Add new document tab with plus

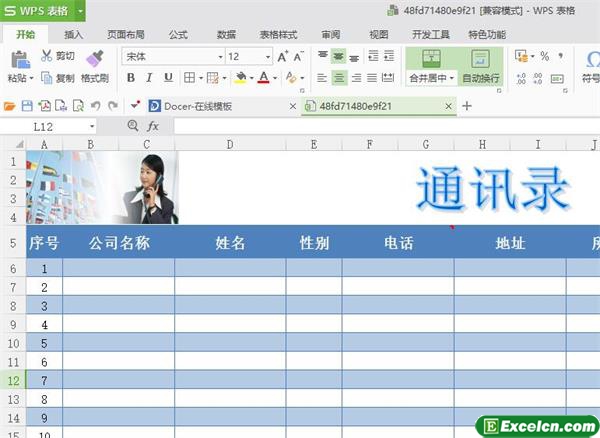point(467,106)
